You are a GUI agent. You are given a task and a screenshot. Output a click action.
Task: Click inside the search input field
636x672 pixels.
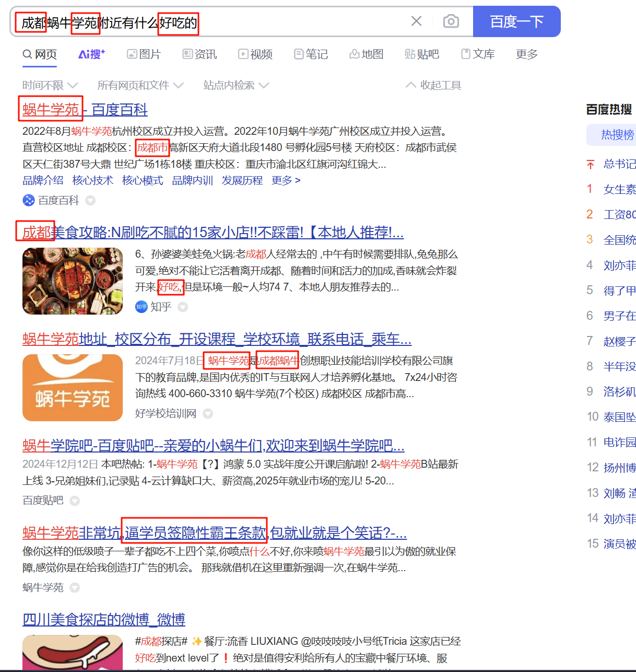(292, 22)
